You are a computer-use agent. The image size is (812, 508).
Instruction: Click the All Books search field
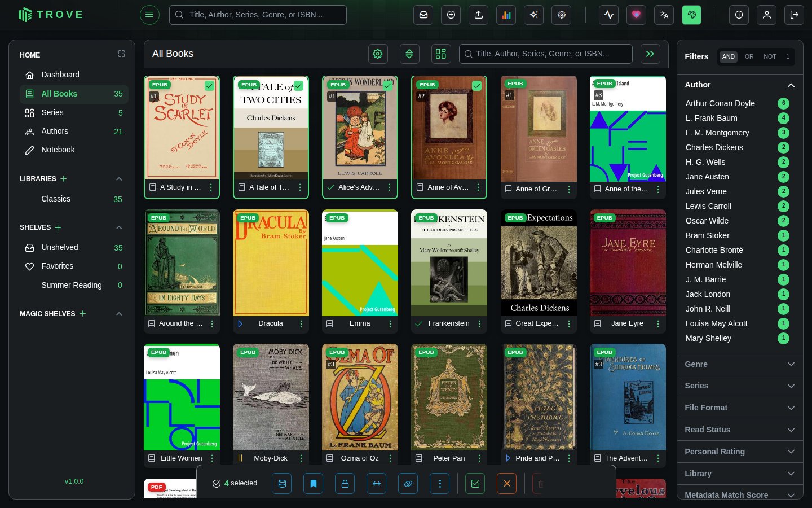[x=546, y=54]
